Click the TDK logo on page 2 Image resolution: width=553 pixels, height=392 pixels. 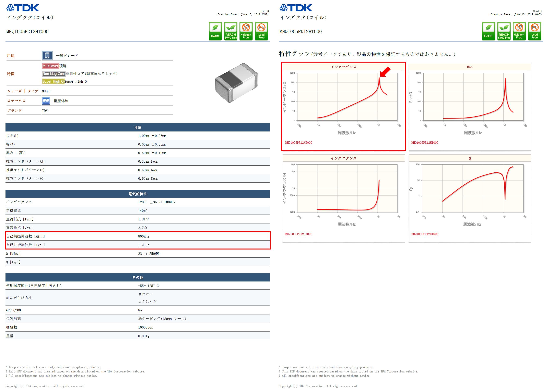tap(296, 8)
